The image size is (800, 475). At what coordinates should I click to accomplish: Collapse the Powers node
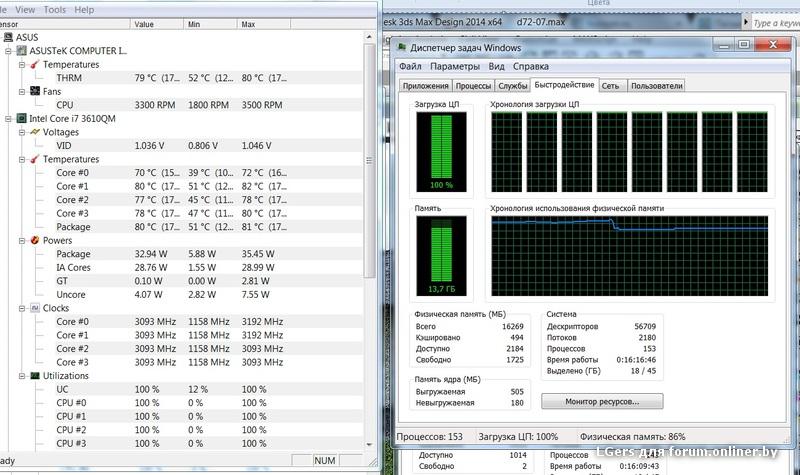pyautogui.click(x=22, y=241)
